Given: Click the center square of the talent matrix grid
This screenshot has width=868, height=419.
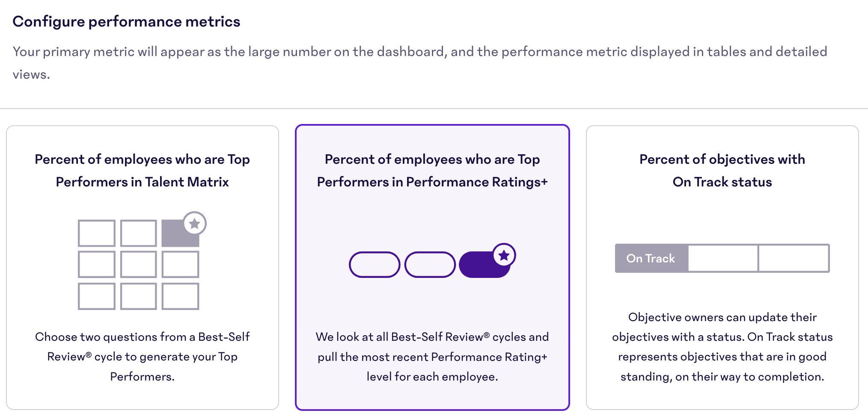Looking at the screenshot, I should (139, 264).
